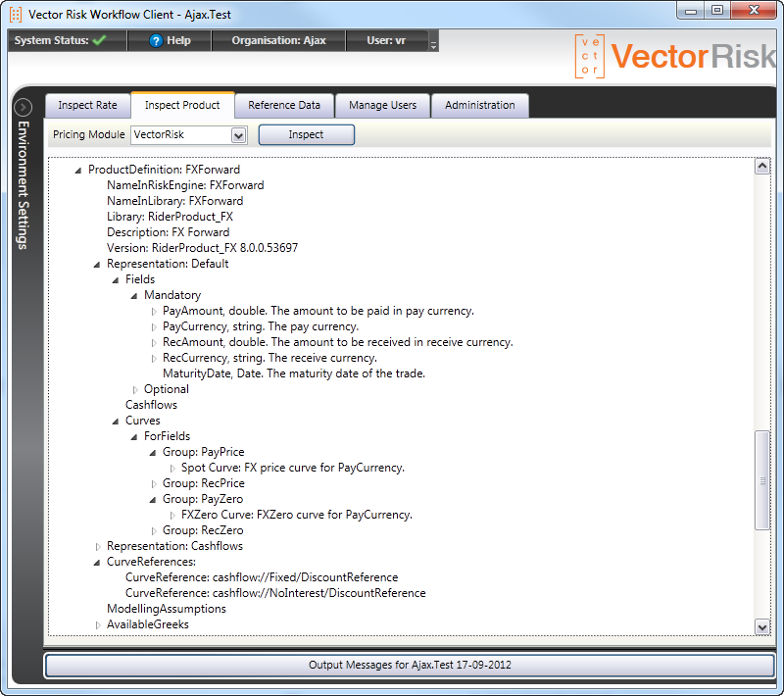The width and height of the screenshot is (784, 696).
Task: Select the MaturityDate field row
Action: (294, 373)
